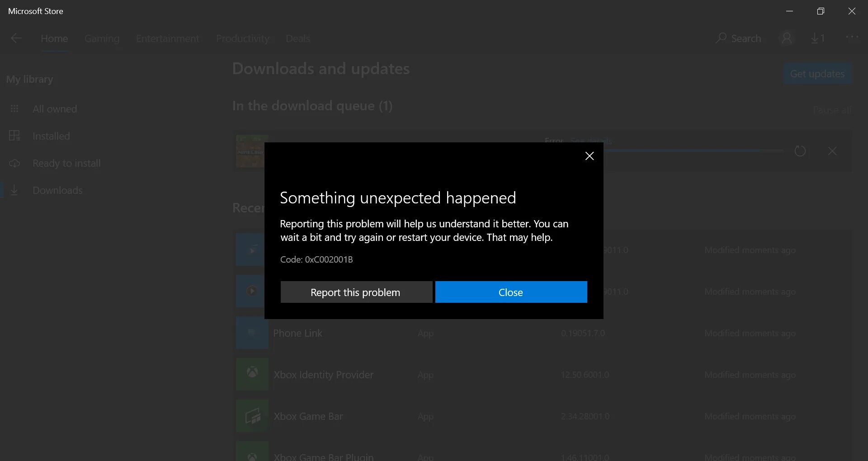Click the download progress bar
Viewport: 868px width, 461px height.
694,151
